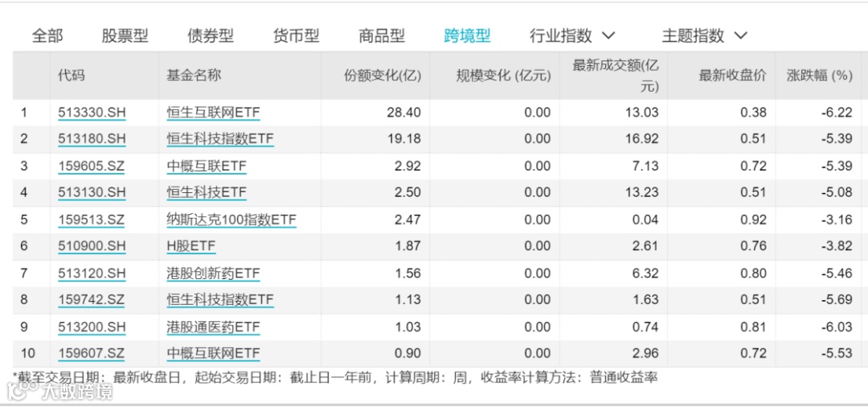The image size is (868, 407).
Task: Open the 中概互联ETF fund link
Action: coord(207,166)
